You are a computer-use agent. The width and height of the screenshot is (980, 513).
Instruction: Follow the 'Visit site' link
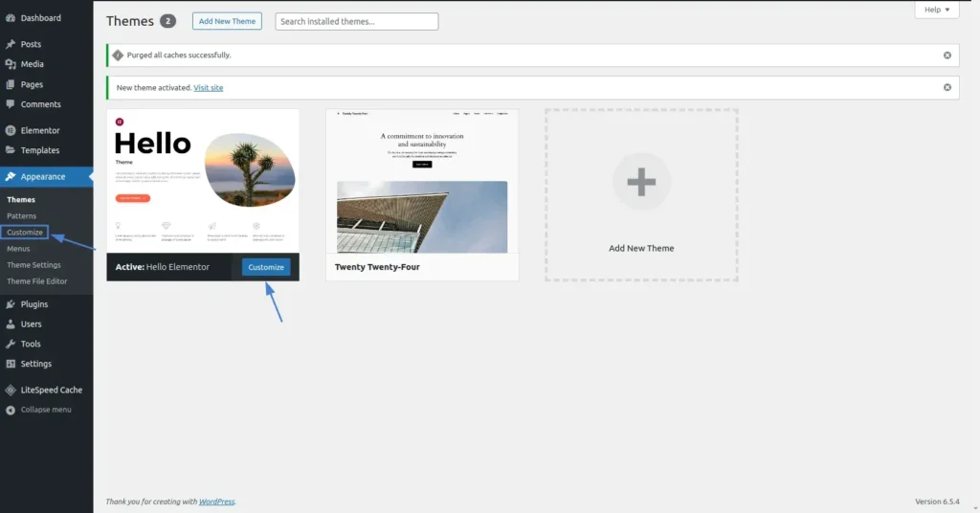click(208, 87)
